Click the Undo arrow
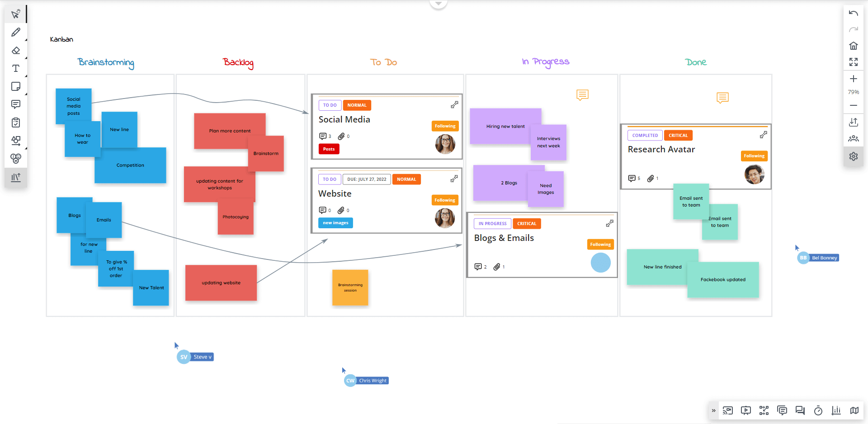This screenshot has height=424, width=868. pos(853,13)
